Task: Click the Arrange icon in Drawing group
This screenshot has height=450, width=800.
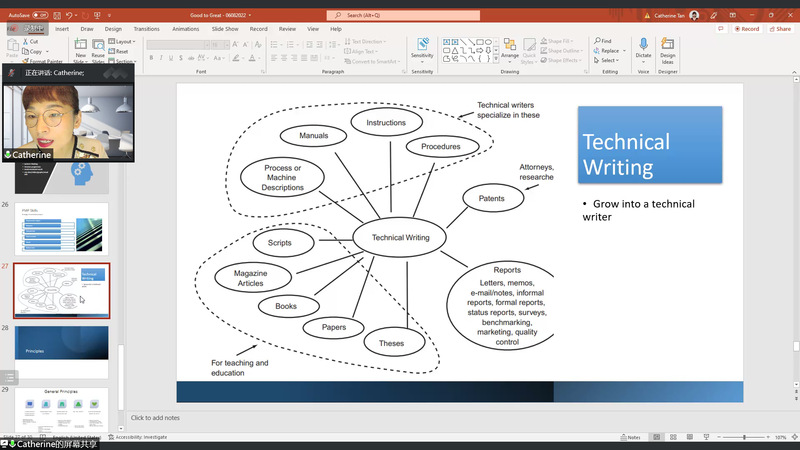Action: 510,50
